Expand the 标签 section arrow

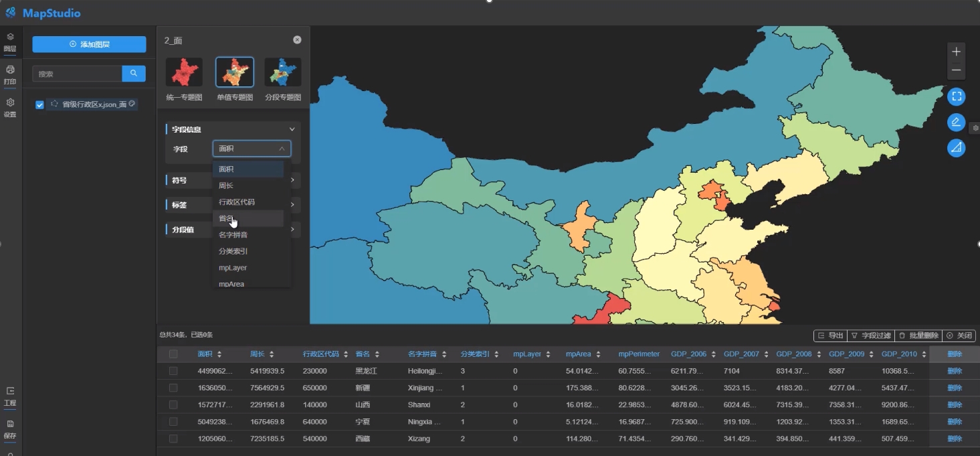coord(292,205)
